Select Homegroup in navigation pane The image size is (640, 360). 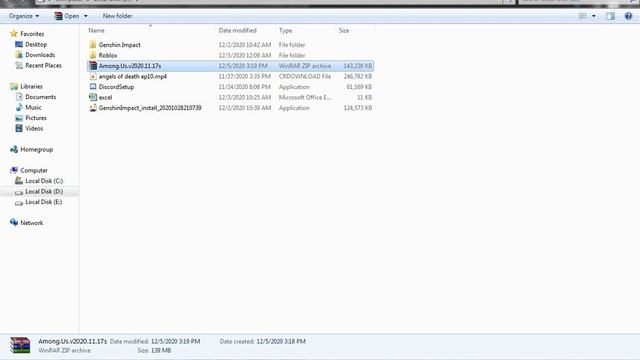tap(36, 149)
